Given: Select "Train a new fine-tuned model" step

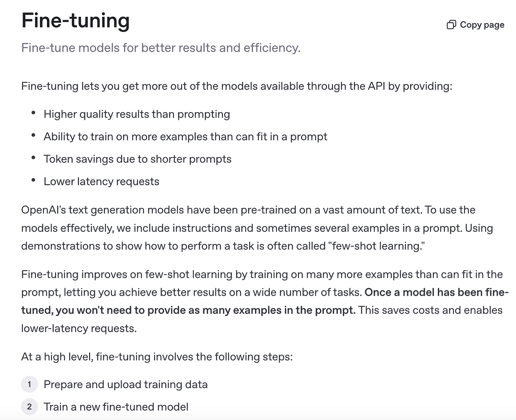Looking at the screenshot, I should coord(116,407).
